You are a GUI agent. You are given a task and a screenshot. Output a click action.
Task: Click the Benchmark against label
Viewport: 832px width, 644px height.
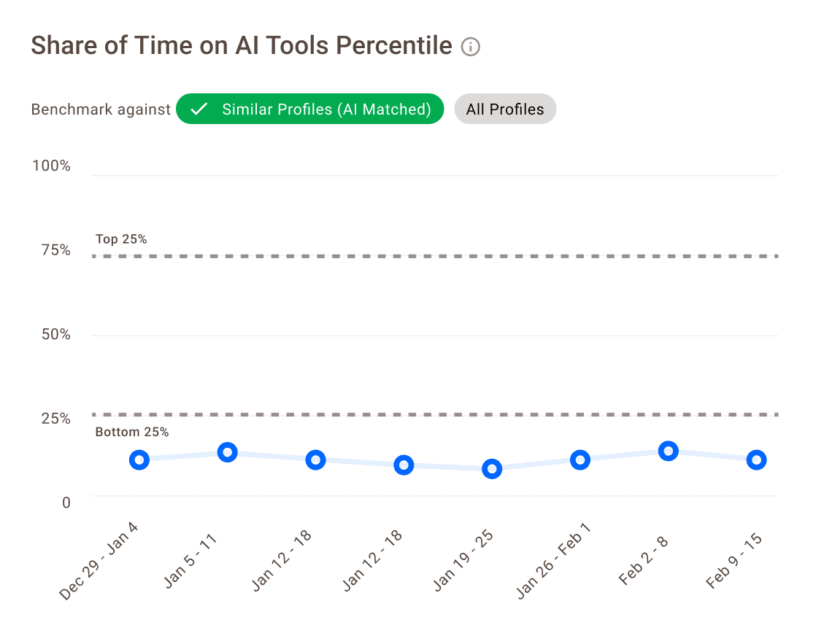[x=101, y=109]
